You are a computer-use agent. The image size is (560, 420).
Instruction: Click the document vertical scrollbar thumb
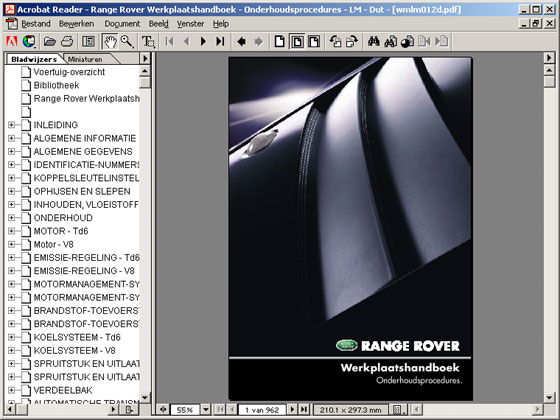[549, 82]
